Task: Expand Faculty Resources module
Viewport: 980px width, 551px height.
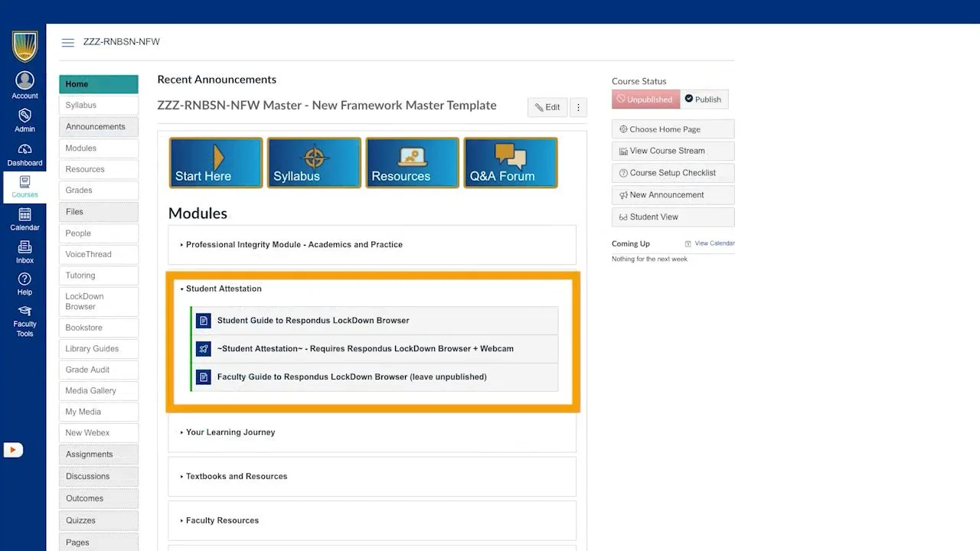Action: (372, 520)
